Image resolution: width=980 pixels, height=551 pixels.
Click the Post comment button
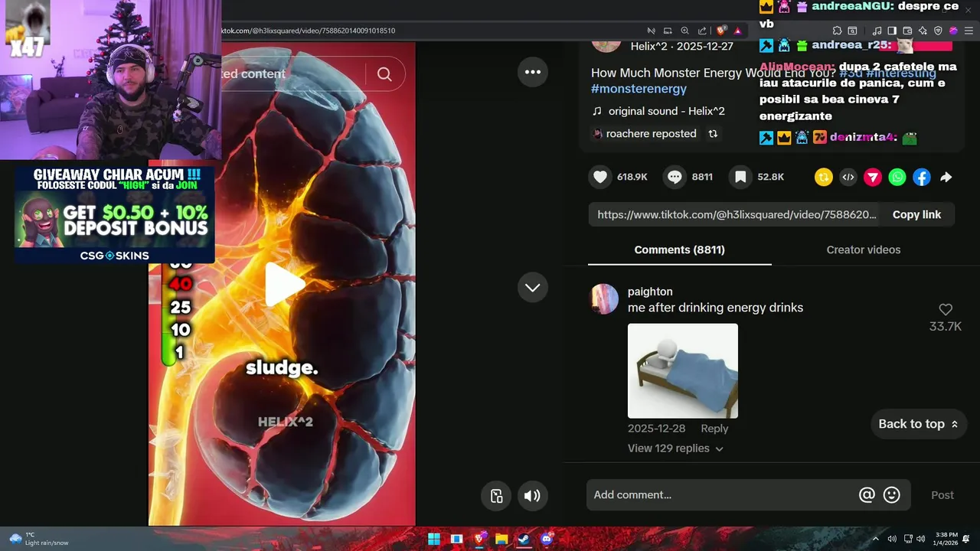pos(942,495)
